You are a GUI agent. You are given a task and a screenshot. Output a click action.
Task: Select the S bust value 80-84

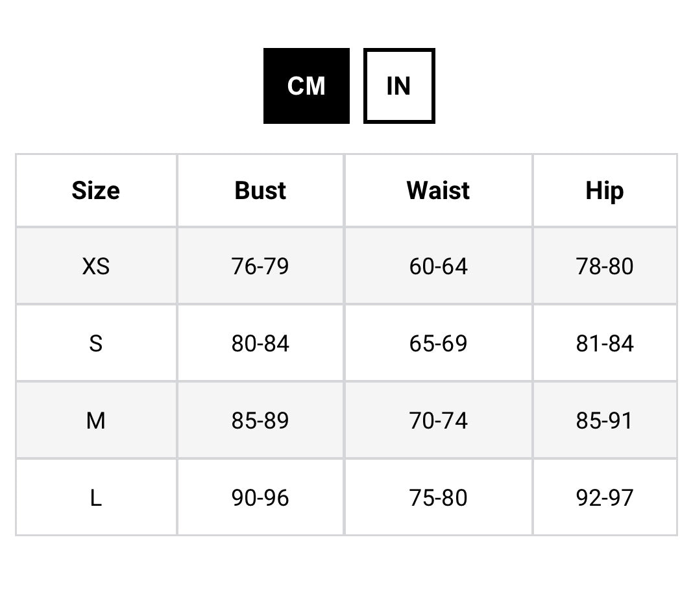(x=260, y=343)
